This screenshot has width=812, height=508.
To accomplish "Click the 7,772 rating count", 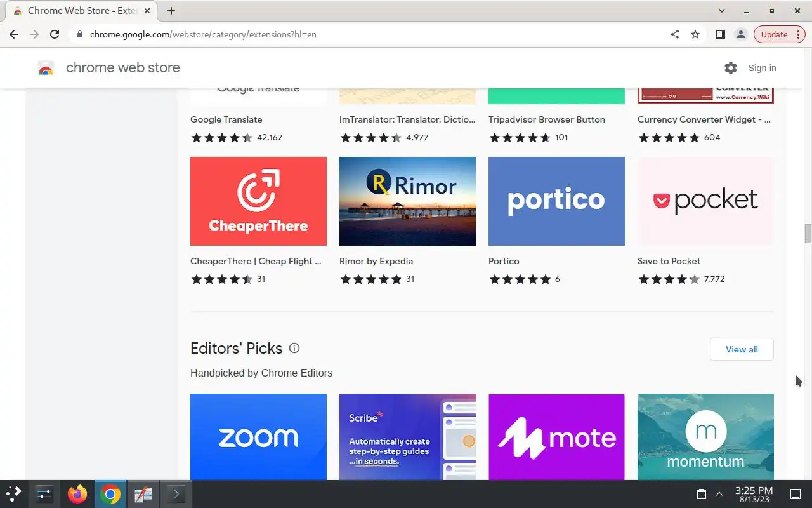I will point(714,279).
